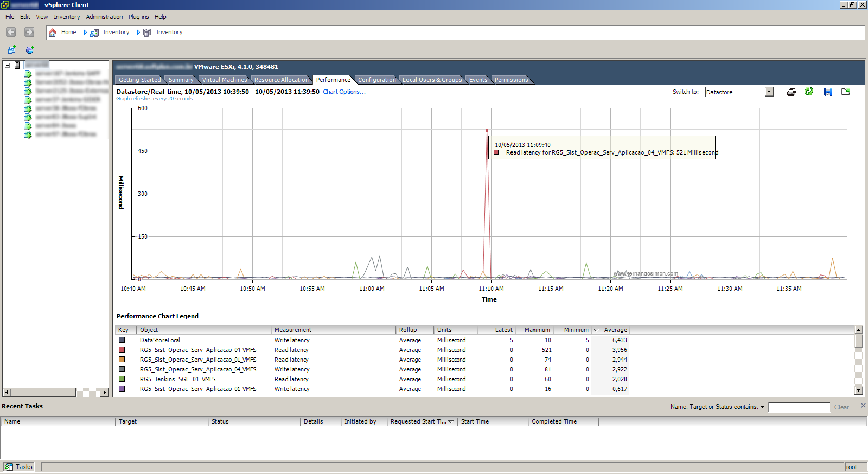Switch to the Configuration tab

376,80
